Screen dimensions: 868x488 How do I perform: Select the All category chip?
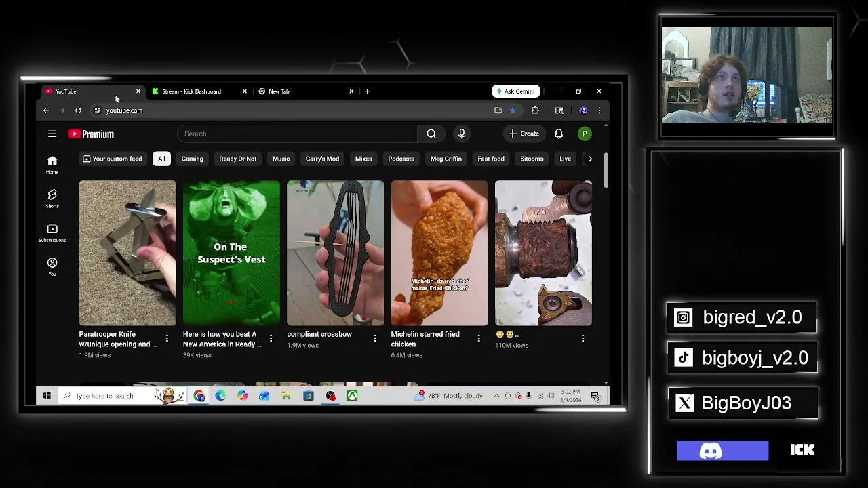point(161,159)
